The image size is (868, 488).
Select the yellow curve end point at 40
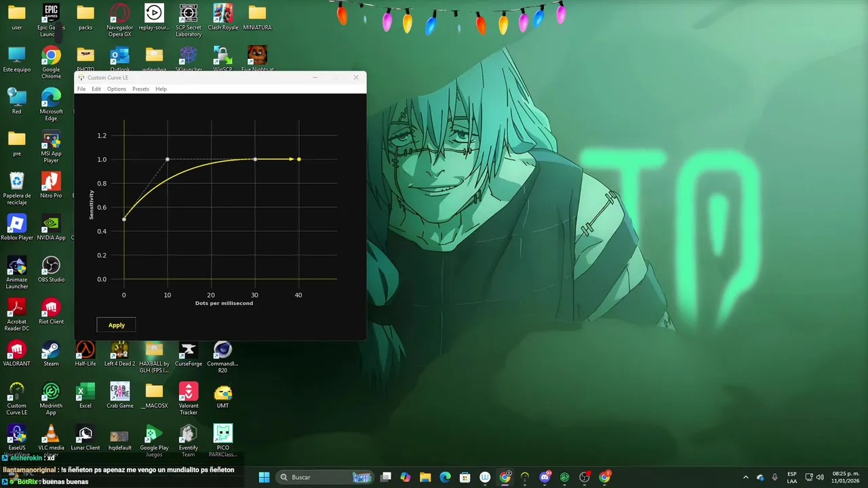(299, 159)
